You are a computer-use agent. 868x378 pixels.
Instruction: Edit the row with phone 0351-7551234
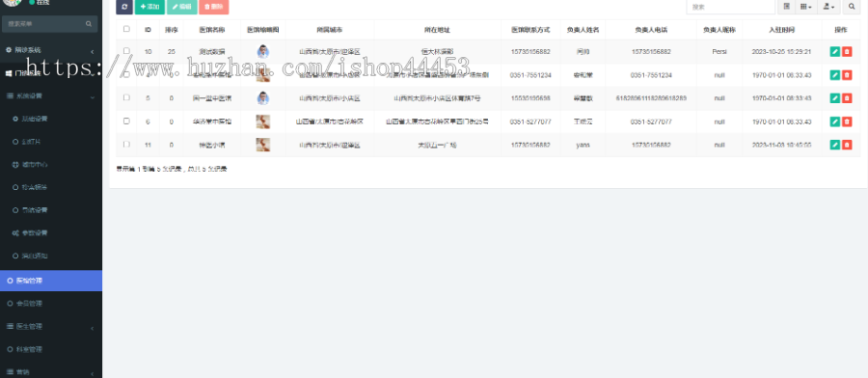pos(835,75)
